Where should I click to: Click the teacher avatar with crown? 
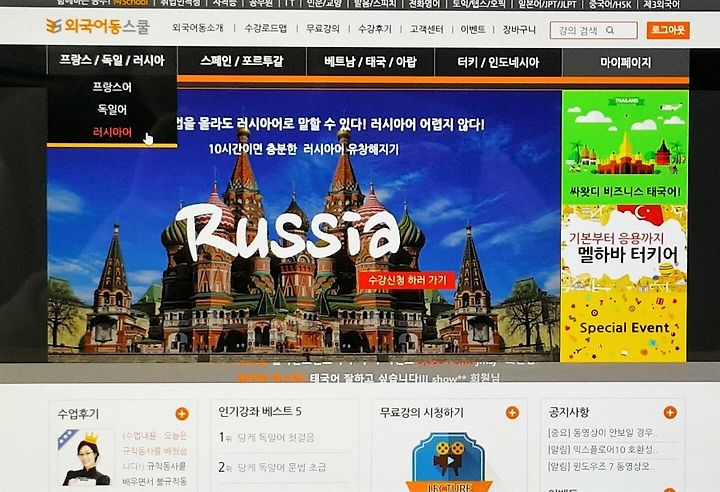click(86, 458)
